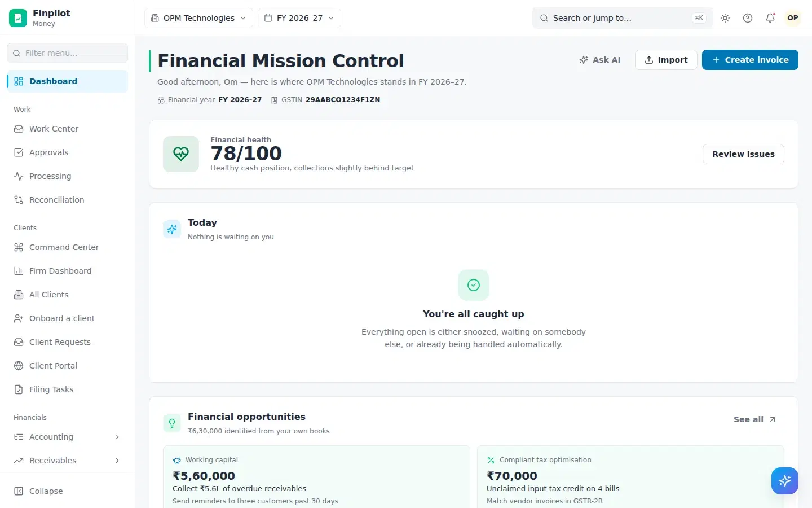The height and width of the screenshot is (508, 812).
Task: Open the OP user avatar menu
Action: coord(793,18)
